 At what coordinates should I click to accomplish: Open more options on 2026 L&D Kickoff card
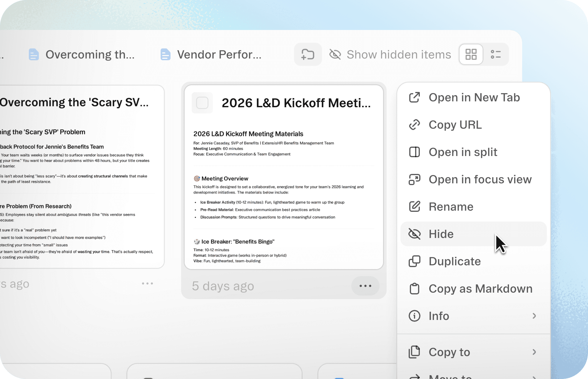(x=365, y=286)
